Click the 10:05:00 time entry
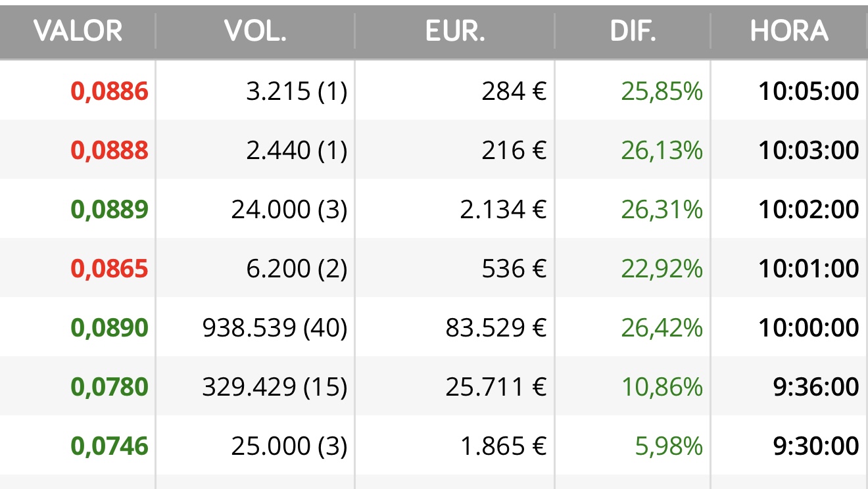The width and height of the screenshot is (868, 489). point(809,91)
